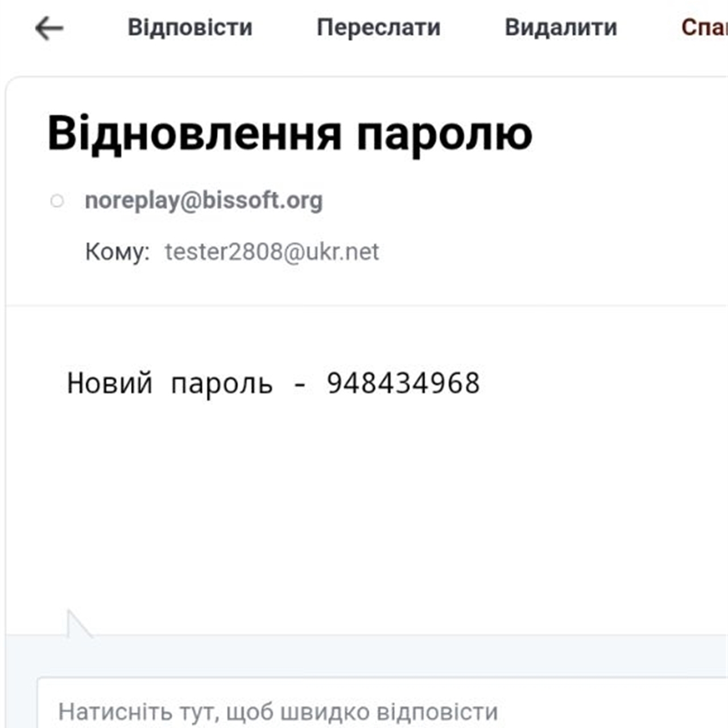The width and height of the screenshot is (728, 728).
Task: Mark the email as Спам
Action: click(705, 27)
